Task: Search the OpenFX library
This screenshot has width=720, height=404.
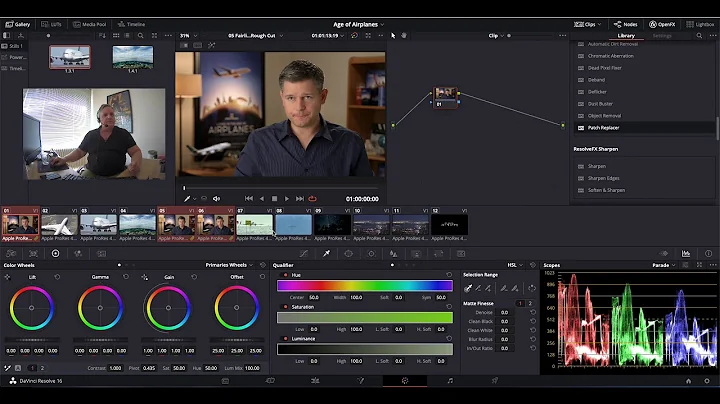Action: (x=699, y=35)
